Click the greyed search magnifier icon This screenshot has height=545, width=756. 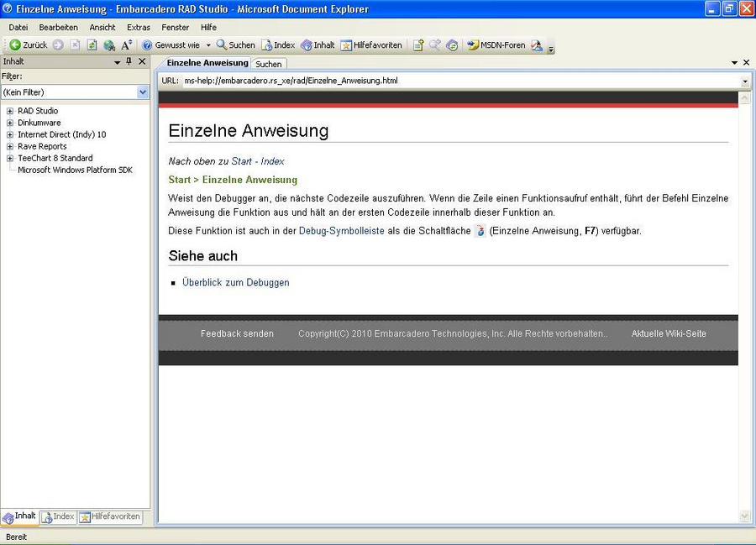click(435, 45)
